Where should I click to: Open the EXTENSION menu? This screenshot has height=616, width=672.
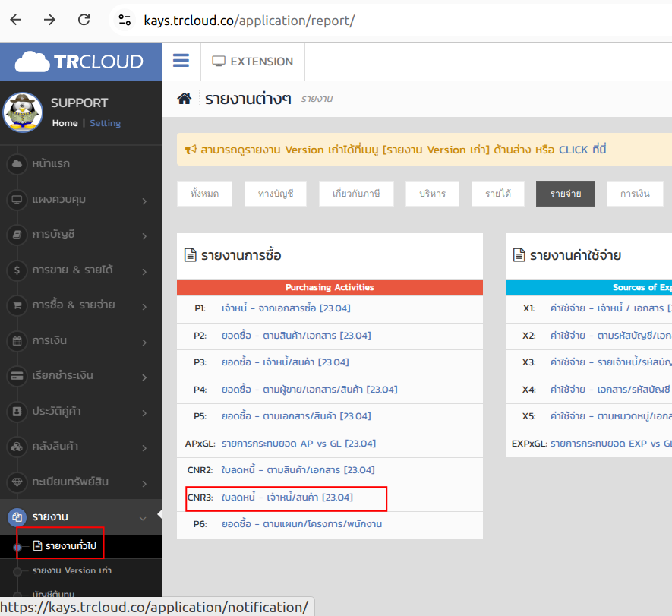[x=253, y=62]
